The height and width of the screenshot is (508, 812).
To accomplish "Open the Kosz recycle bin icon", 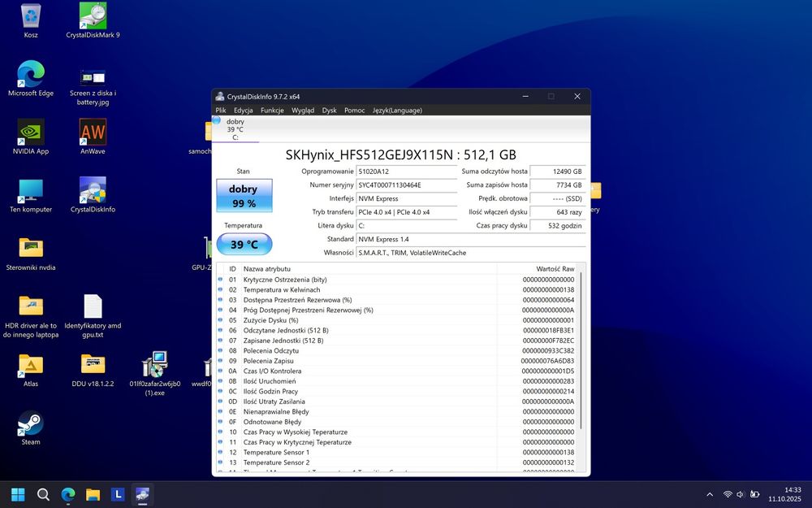I will pyautogui.click(x=31, y=21).
